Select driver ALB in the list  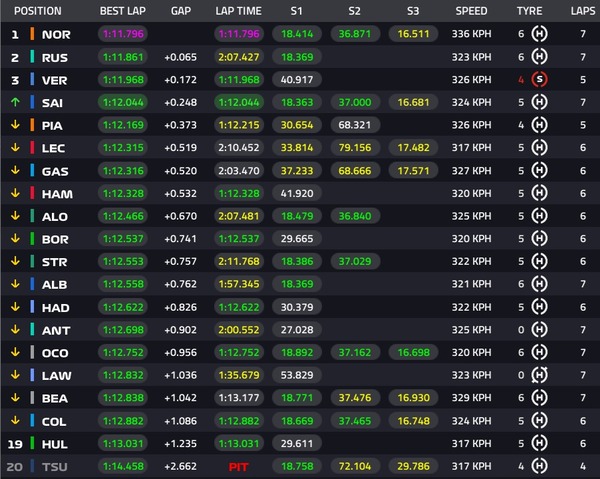54,284
